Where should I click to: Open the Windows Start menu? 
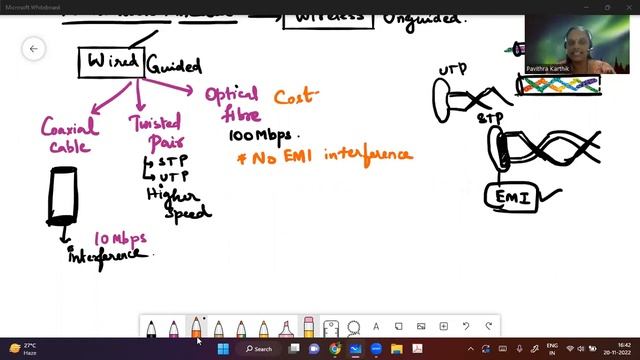(223, 349)
